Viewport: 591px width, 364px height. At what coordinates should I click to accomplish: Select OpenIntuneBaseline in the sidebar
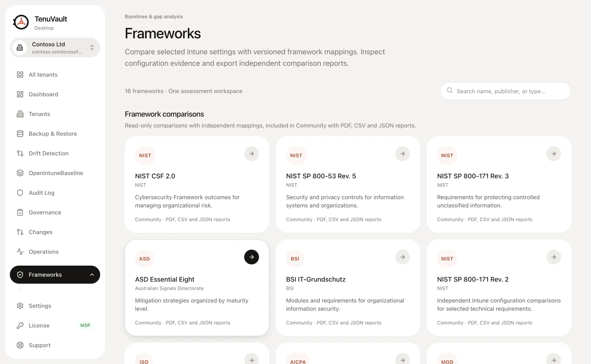(55, 173)
